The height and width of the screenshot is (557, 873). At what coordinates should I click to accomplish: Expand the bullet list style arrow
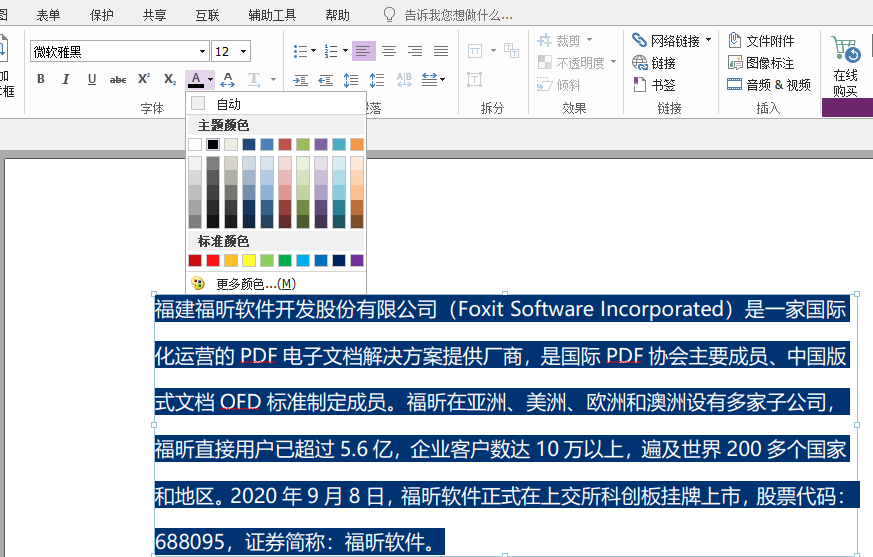(x=313, y=51)
